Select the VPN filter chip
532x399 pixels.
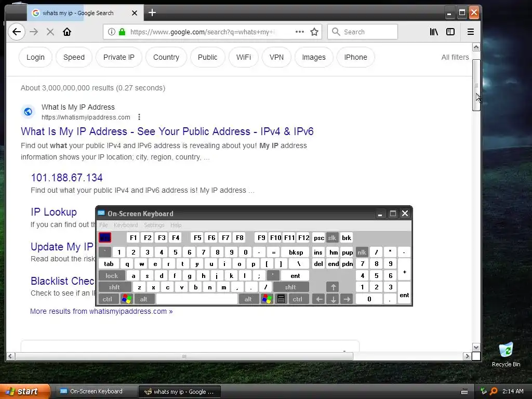coord(276,57)
